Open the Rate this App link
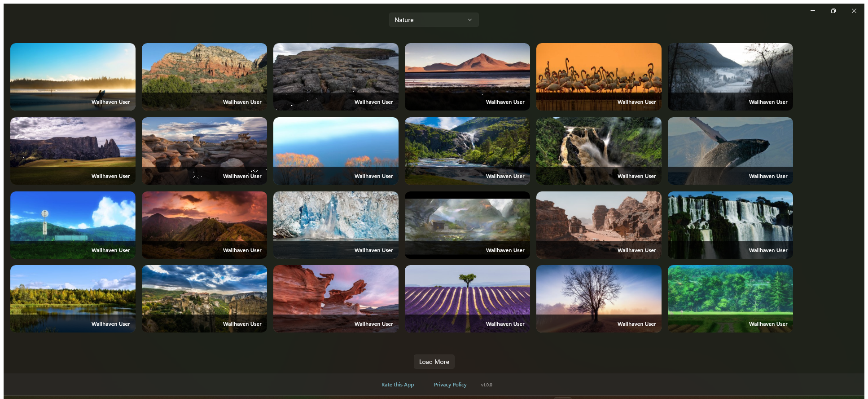 coord(398,385)
